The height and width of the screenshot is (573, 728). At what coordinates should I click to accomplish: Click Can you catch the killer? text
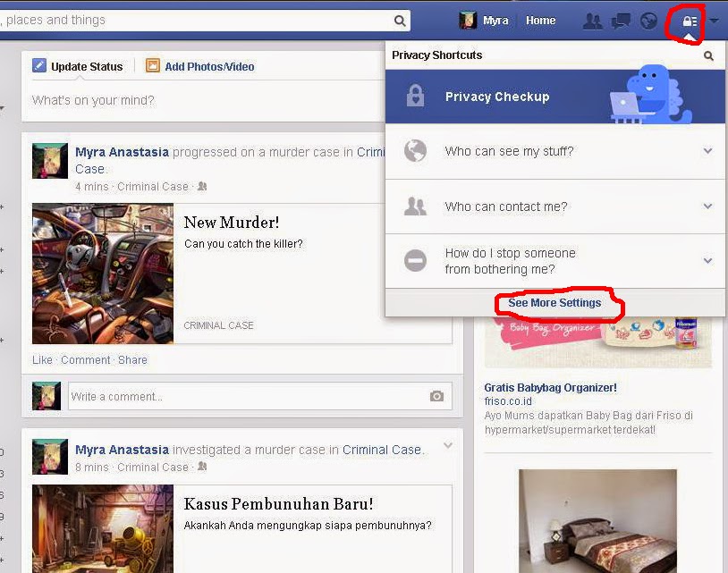tap(243, 244)
